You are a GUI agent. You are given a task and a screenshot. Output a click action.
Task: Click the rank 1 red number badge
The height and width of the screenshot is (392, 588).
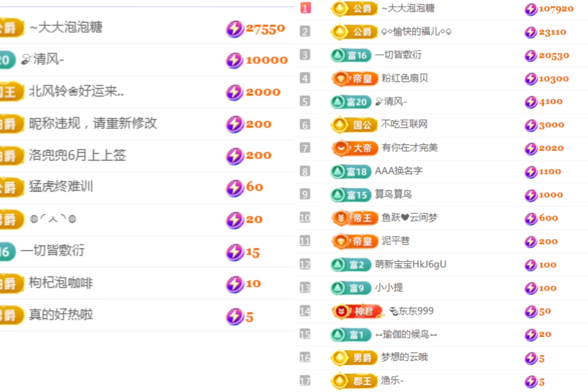coord(305,8)
